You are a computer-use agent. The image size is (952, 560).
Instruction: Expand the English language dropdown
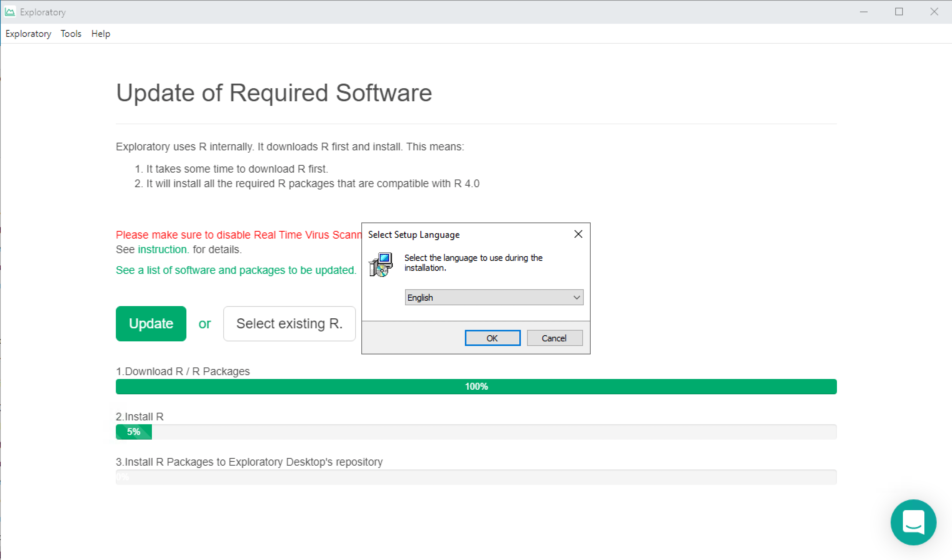(493, 298)
